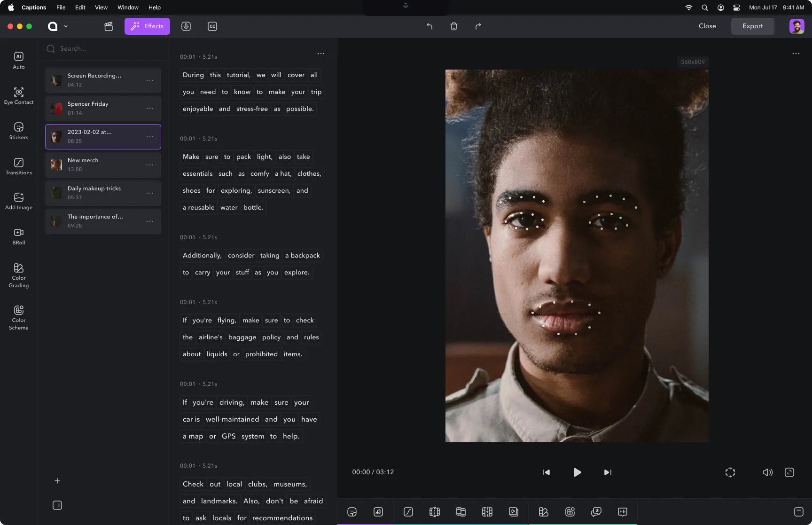Mute the preview audio speaker icon

pyautogui.click(x=767, y=472)
